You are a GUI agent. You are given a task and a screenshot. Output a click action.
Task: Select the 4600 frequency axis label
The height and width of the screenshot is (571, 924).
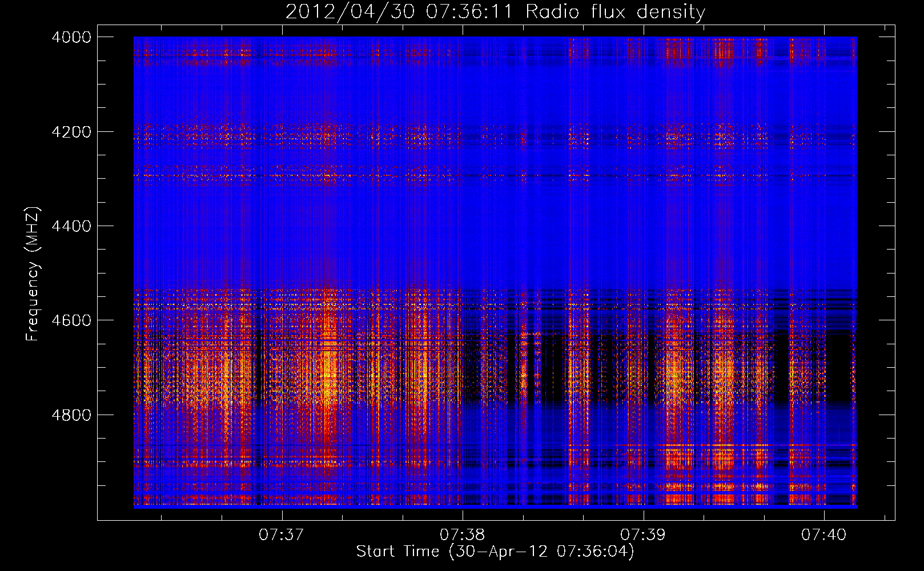point(71,320)
